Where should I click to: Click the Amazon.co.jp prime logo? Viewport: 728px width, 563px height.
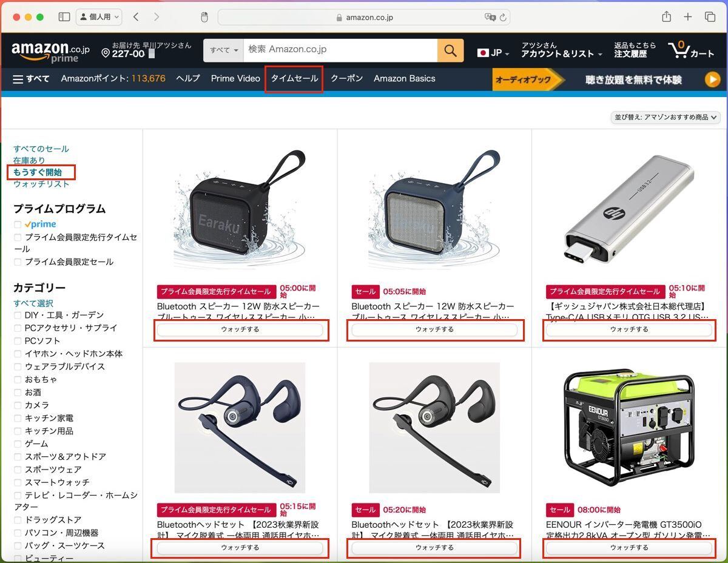(50, 51)
